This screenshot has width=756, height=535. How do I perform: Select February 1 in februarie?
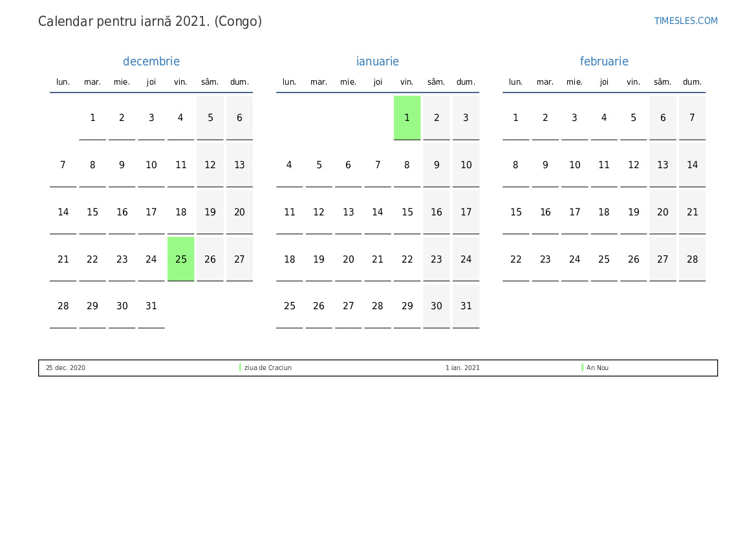515,118
